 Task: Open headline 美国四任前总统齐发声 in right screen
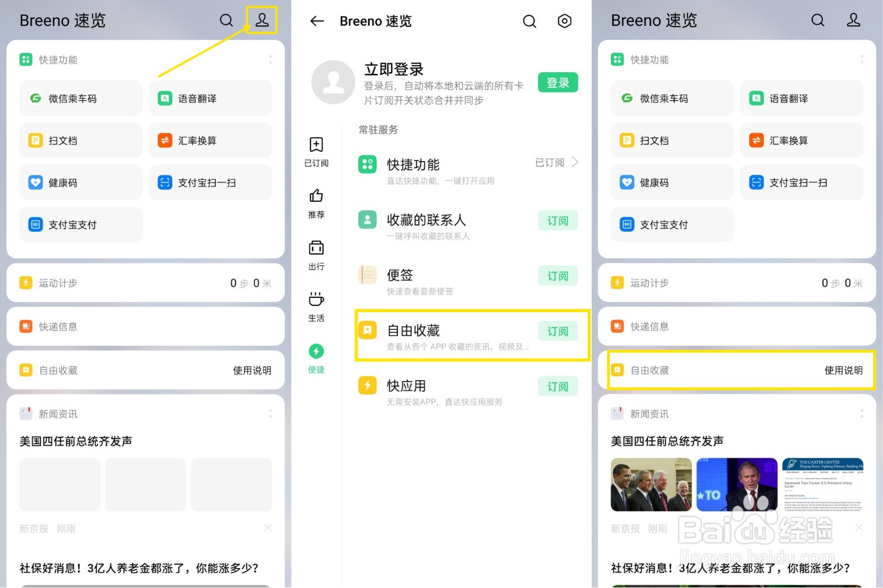667,441
